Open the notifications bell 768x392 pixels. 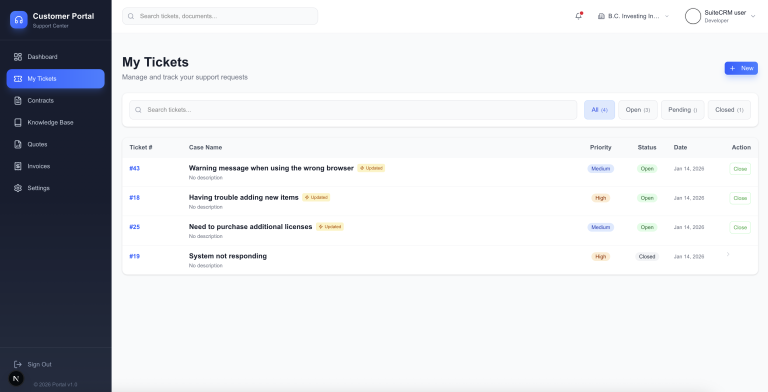coord(578,16)
